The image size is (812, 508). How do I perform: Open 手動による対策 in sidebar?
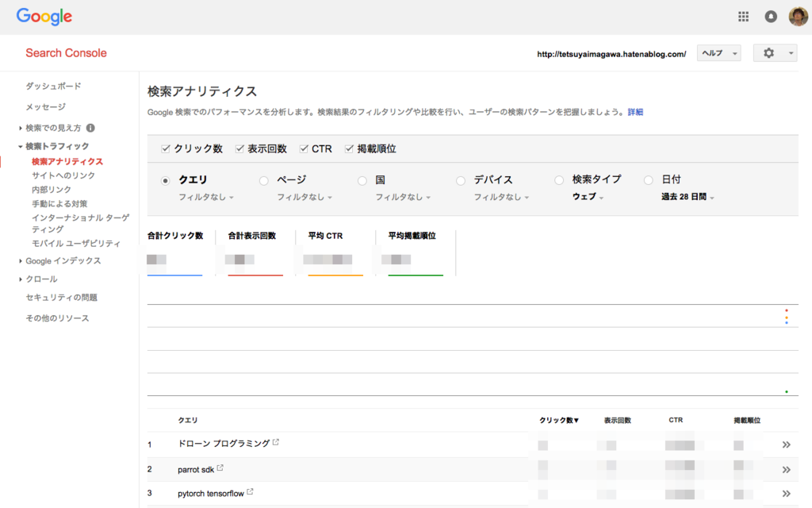(59, 204)
